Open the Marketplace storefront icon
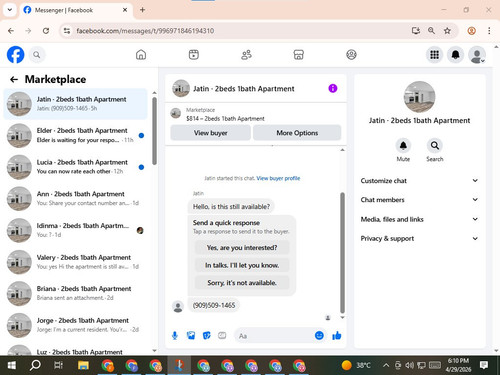The height and width of the screenshot is (375, 500). [x=299, y=55]
